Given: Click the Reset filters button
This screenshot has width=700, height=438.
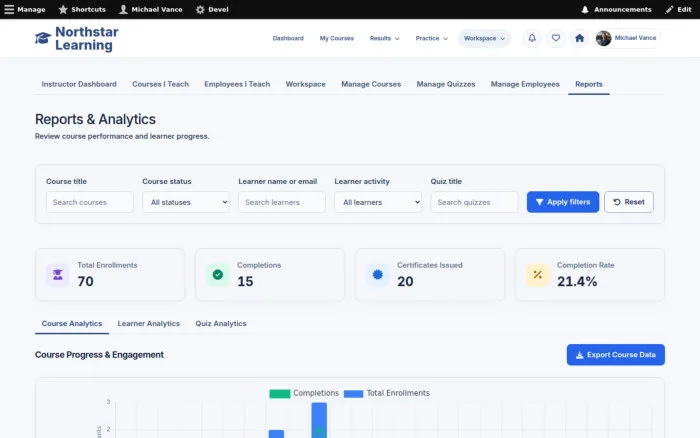Looking at the screenshot, I should coord(629,202).
